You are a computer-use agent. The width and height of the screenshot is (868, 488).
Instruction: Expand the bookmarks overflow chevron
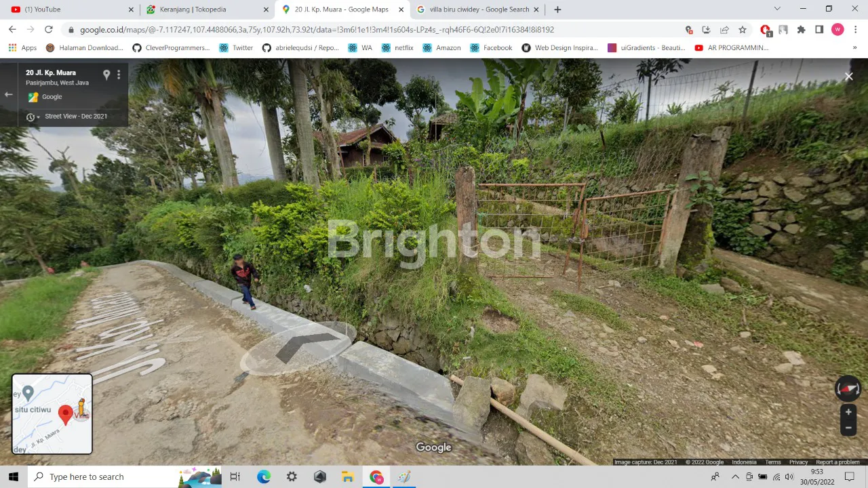point(854,47)
